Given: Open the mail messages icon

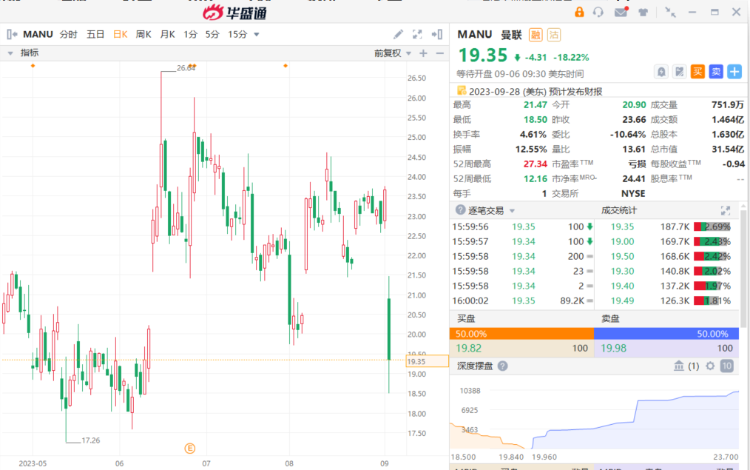Looking at the screenshot, I should tap(621, 12).
